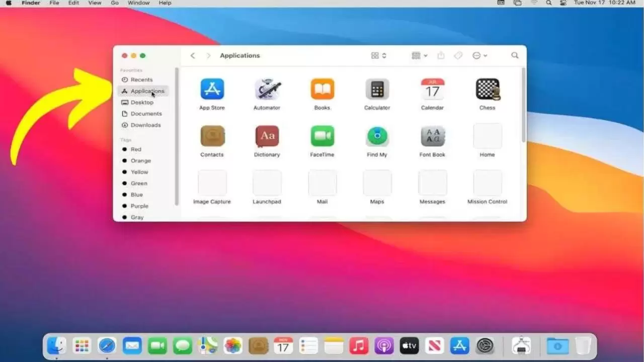Open the App Store icon in the Dock
Viewport: 644px width, 362px height.
click(x=459, y=346)
